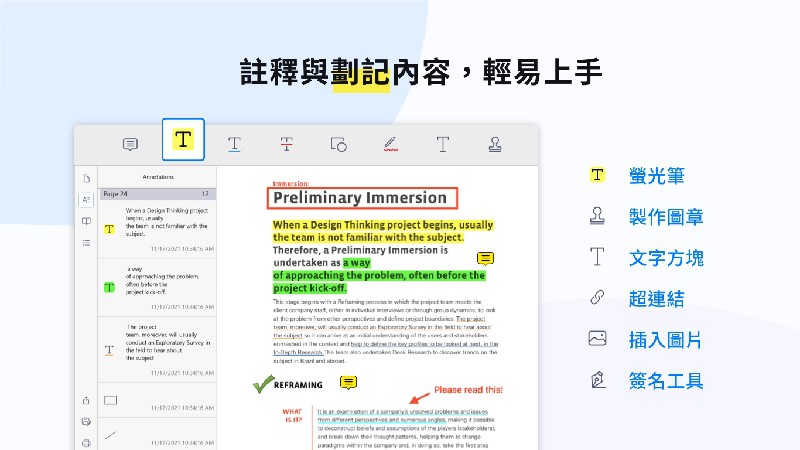
Task: Switch to the annotations panel in the sidebar
Action: (x=87, y=200)
